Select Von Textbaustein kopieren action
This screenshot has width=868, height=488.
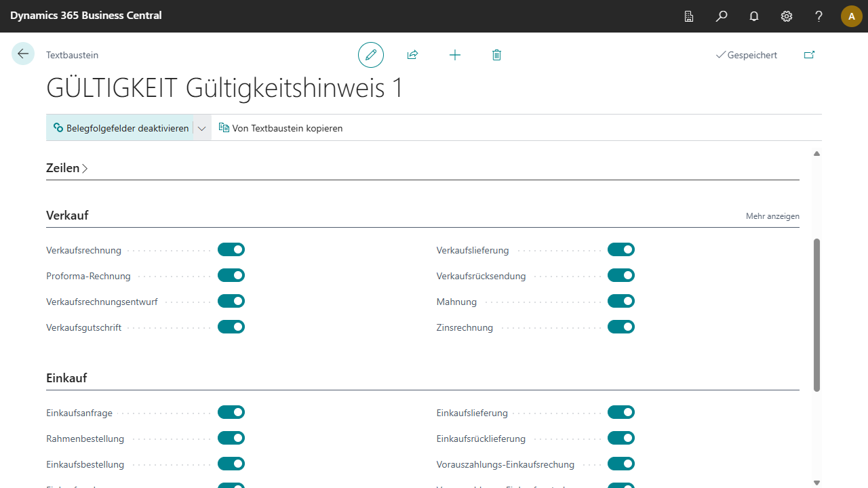point(281,128)
